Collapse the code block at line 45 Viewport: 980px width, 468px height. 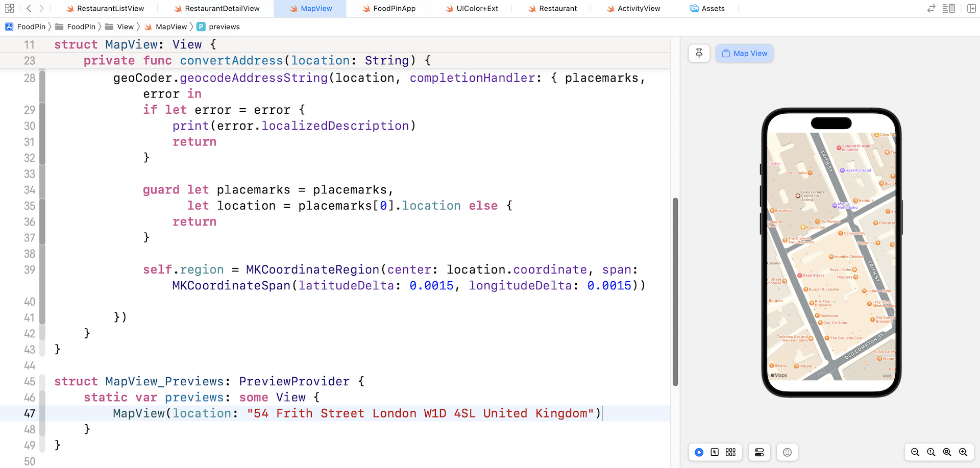pos(43,381)
